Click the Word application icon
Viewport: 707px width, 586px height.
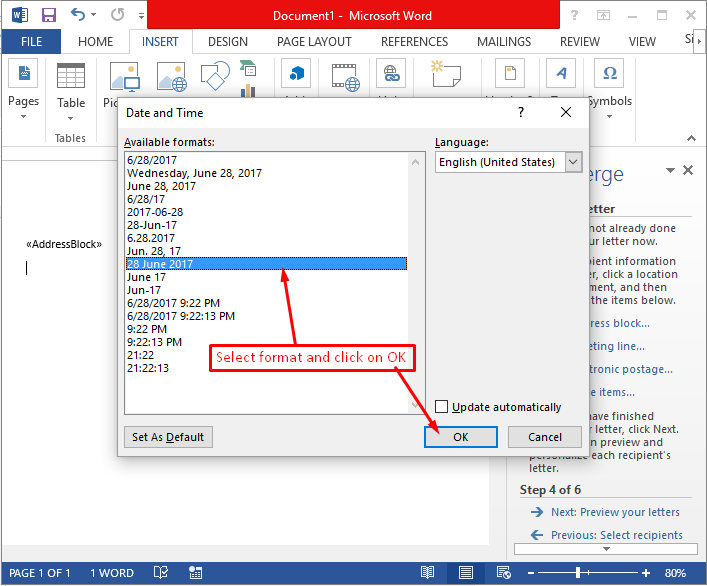click(20, 15)
